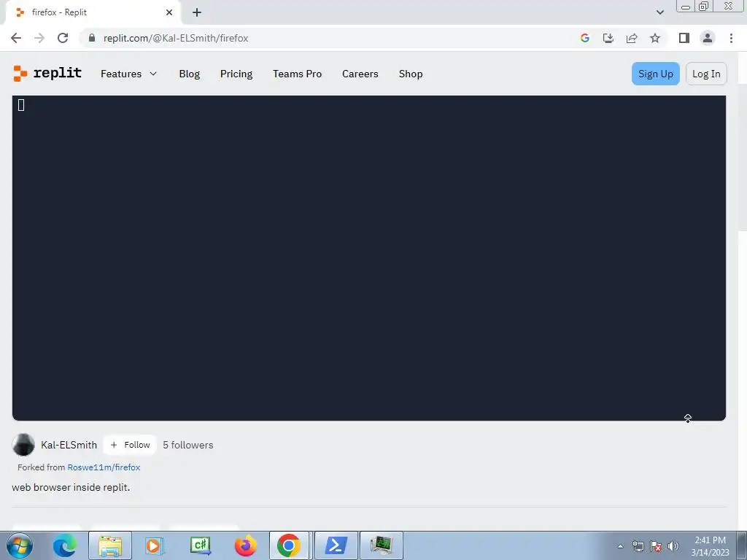This screenshot has width=747, height=560.
Task: Open the Blog page
Action: click(x=190, y=74)
